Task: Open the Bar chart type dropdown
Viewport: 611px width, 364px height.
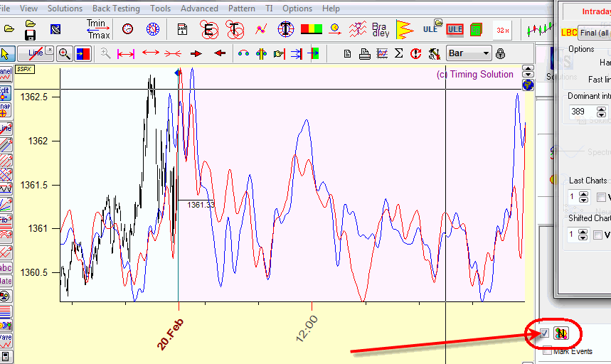Action: pos(469,53)
